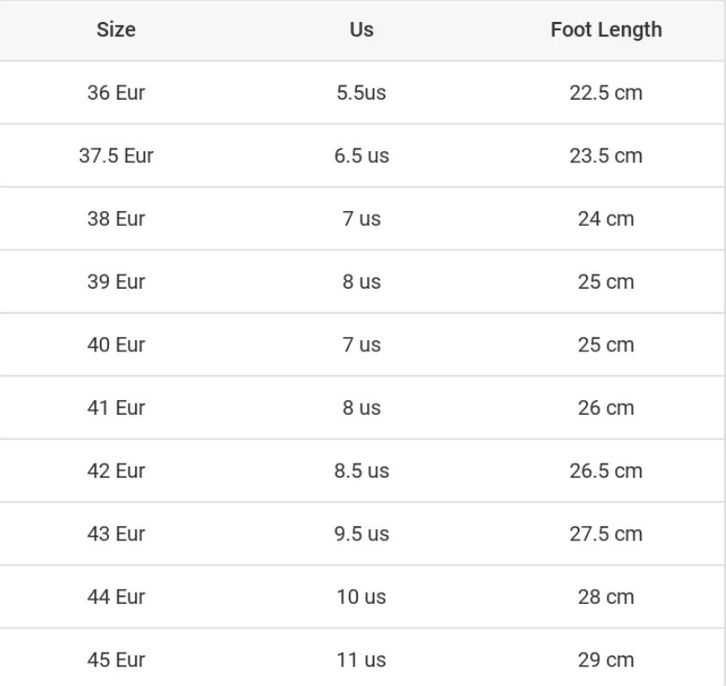726x686 pixels.
Task: Select the 39 Eur size cell
Action: pyautogui.click(x=116, y=282)
